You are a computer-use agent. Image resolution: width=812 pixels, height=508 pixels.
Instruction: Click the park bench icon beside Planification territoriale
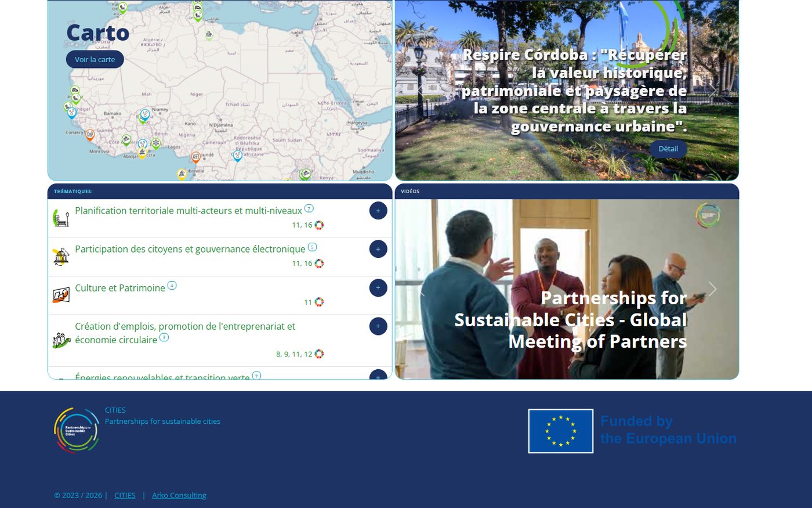(61, 218)
